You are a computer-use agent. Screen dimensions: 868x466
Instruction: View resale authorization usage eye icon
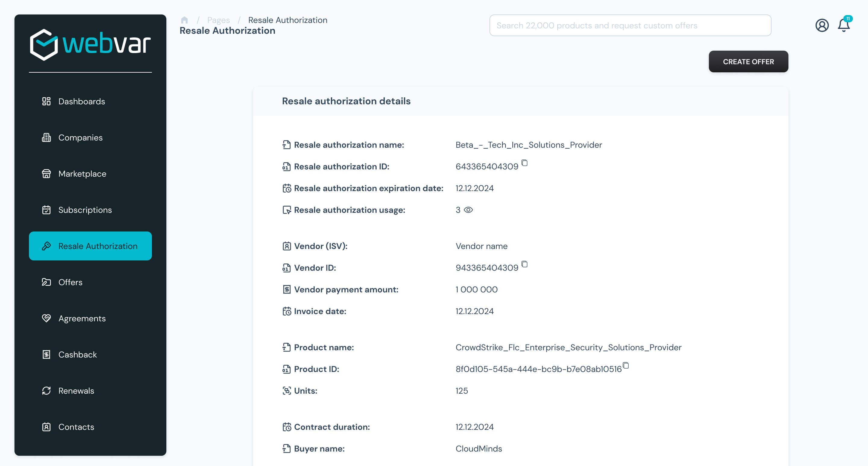468,210
